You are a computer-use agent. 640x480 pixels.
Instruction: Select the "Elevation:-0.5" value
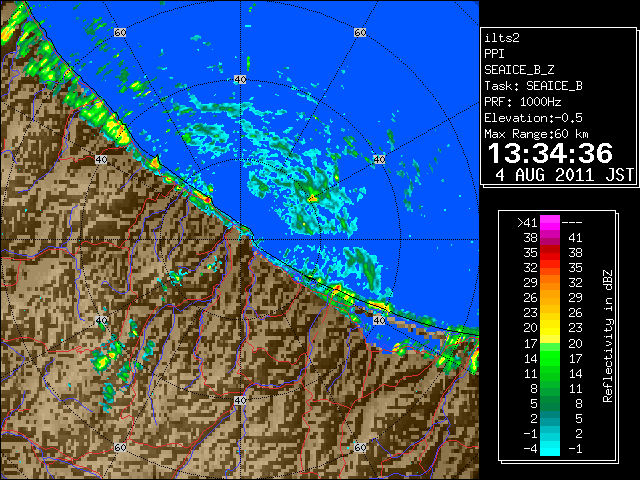coord(533,118)
